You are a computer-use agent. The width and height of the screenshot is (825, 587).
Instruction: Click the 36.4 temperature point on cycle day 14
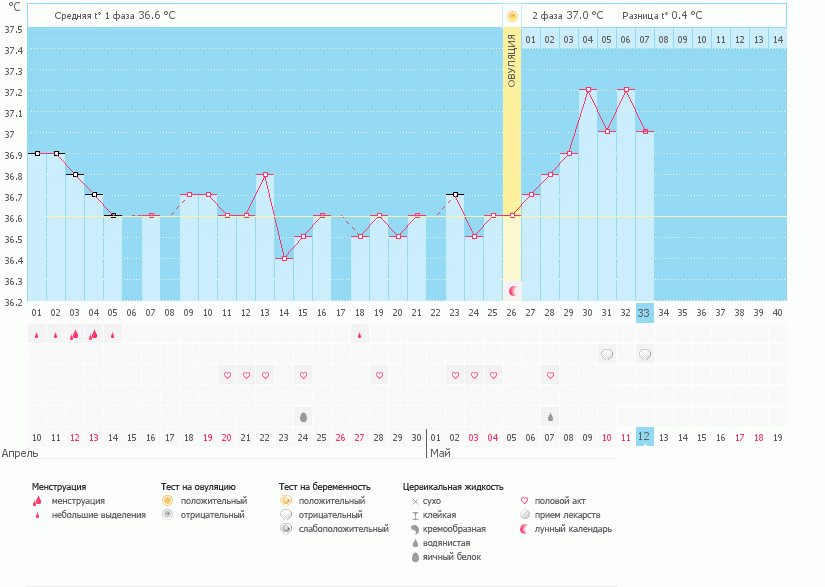coord(284,258)
